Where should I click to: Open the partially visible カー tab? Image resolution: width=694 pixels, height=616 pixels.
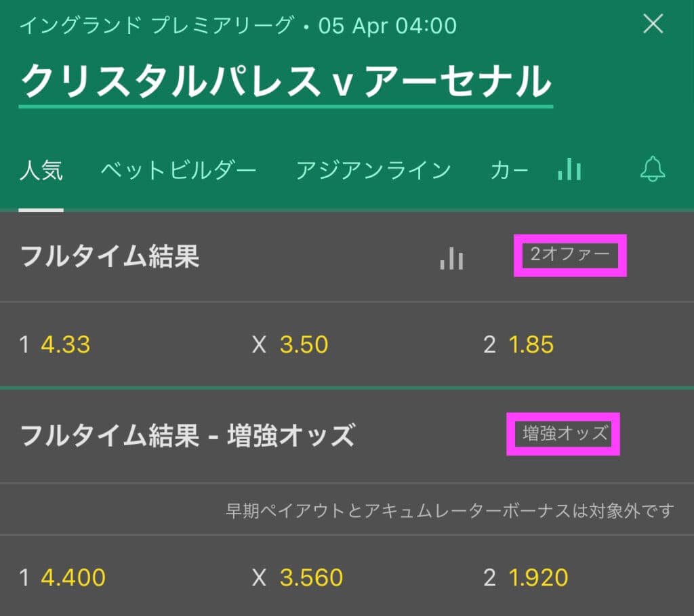pos(509,170)
